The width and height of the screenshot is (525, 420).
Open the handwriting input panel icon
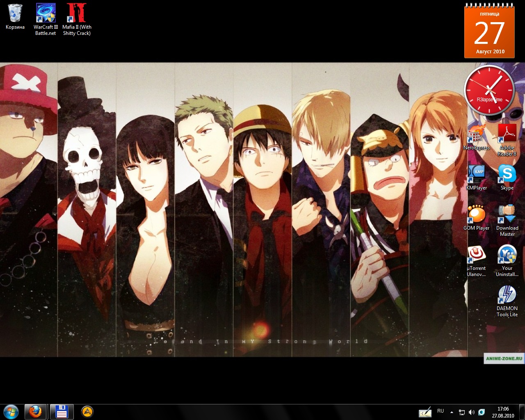[425, 412]
